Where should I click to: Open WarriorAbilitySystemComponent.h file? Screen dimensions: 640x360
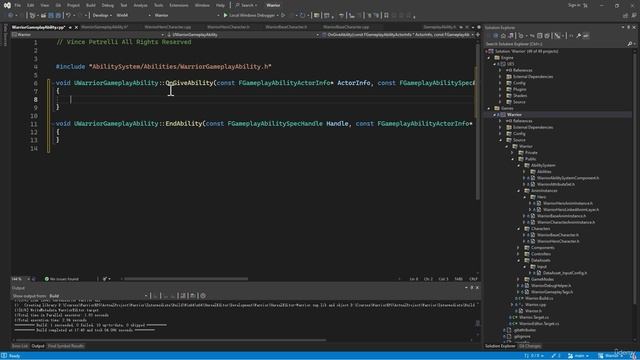[568, 178]
